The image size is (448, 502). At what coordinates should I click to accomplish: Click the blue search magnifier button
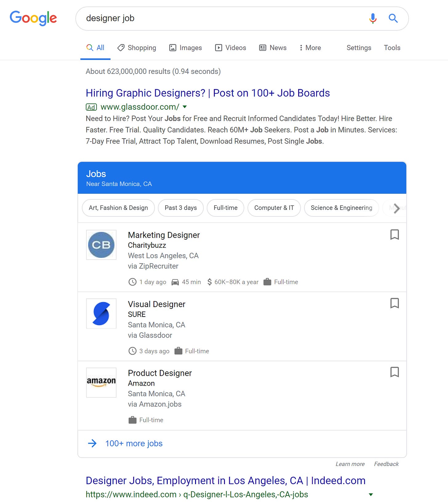(x=393, y=18)
